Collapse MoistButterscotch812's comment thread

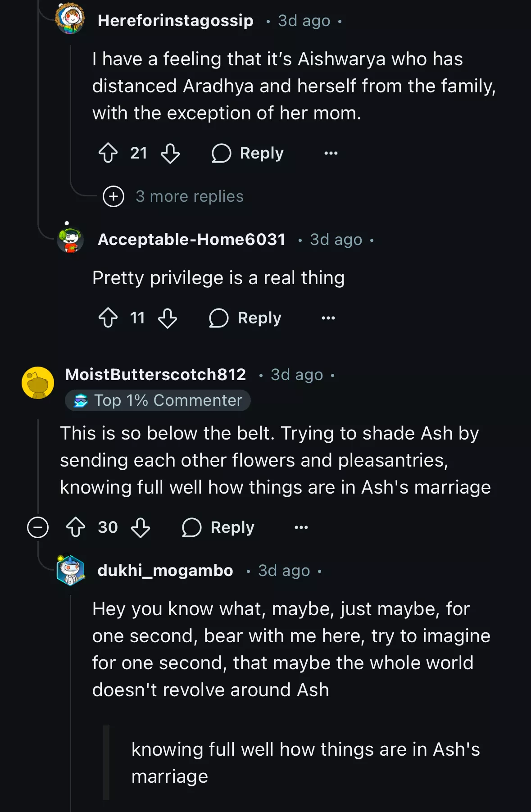tap(38, 527)
